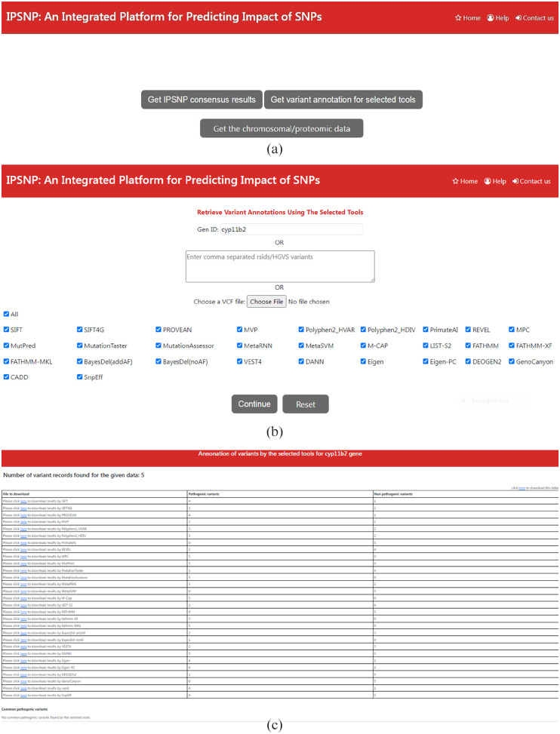The image size is (560, 734).
Task: Click the Home star icon above the Gen ID form
Action: [x=455, y=181]
